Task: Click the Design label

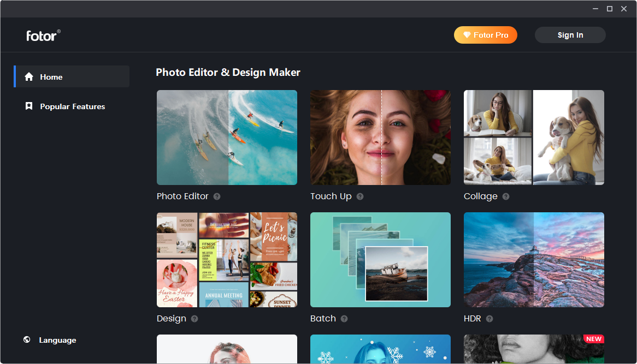Action: (172, 319)
